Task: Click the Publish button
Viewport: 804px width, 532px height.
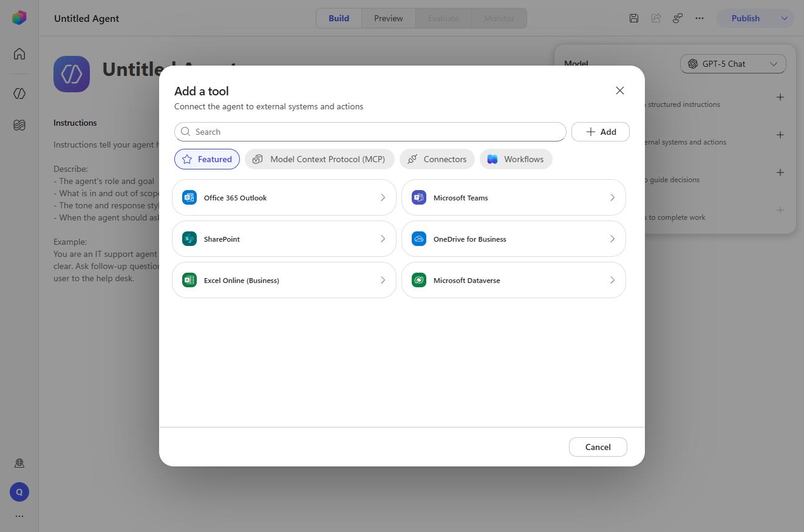Action: click(746, 18)
